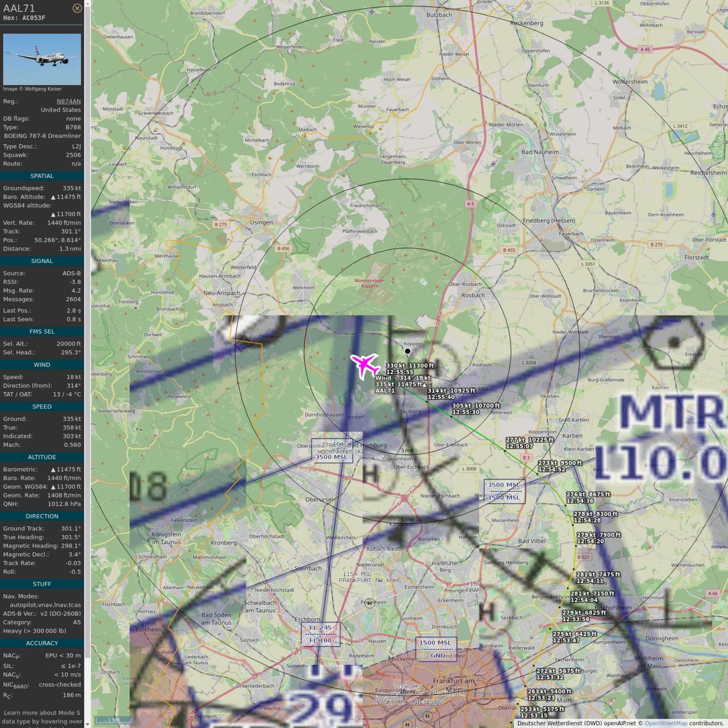Select the magenta AAL71 aircraft icon
The width and height of the screenshot is (728, 728).
tap(365, 365)
